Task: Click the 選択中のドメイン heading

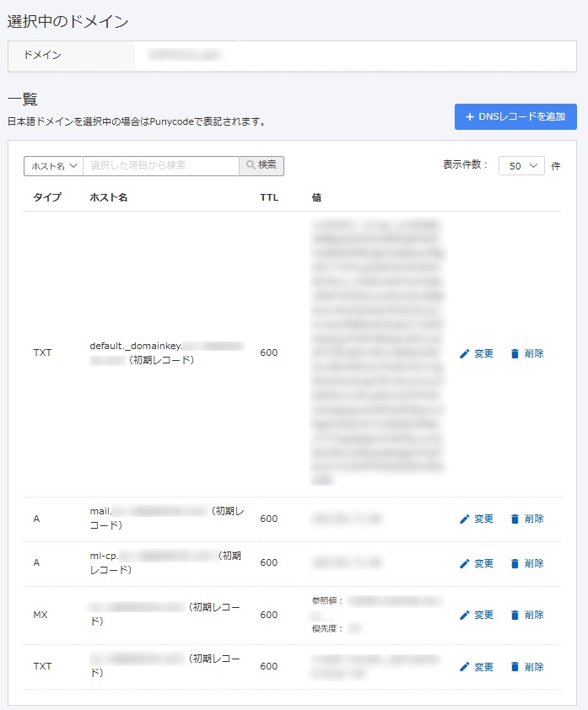Action: click(68, 21)
